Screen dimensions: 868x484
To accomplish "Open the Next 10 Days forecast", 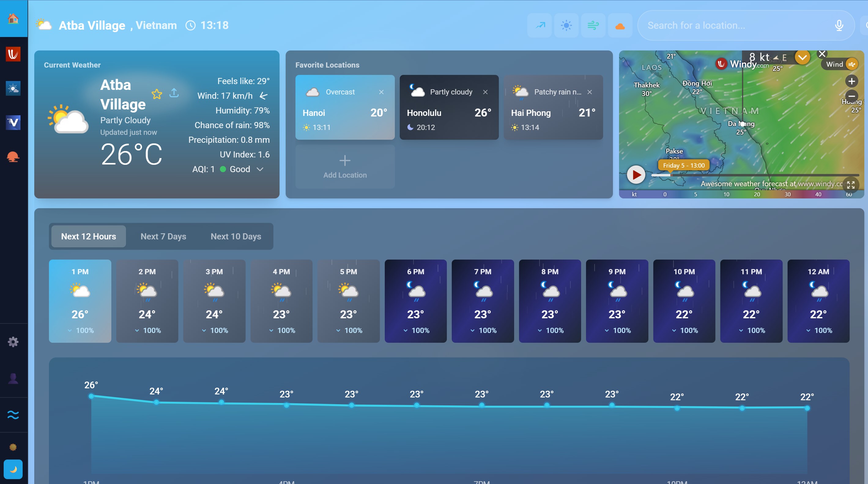I will (x=236, y=236).
